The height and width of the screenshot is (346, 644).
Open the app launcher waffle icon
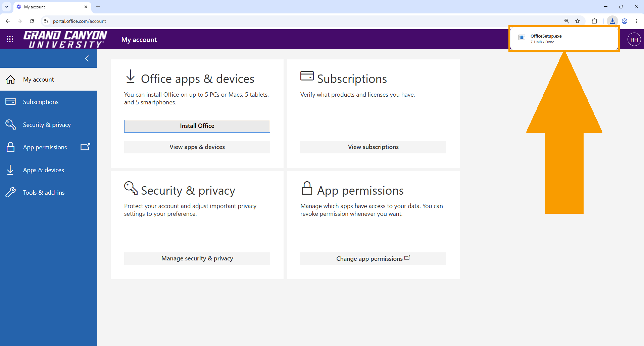click(x=10, y=39)
